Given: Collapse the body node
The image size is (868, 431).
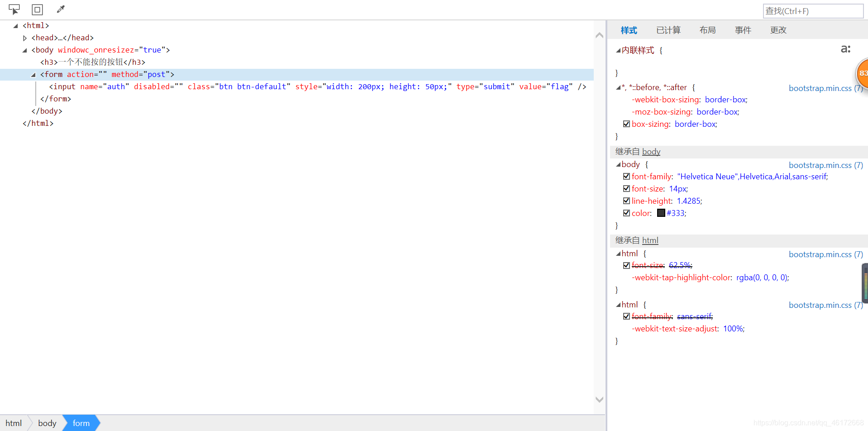Looking at the screenshot, I should click(x=25, y=50).
